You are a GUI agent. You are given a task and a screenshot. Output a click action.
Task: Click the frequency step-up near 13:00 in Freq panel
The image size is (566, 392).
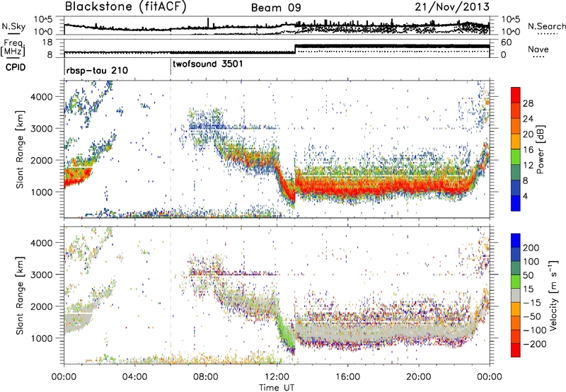click(x=295, y=48)
